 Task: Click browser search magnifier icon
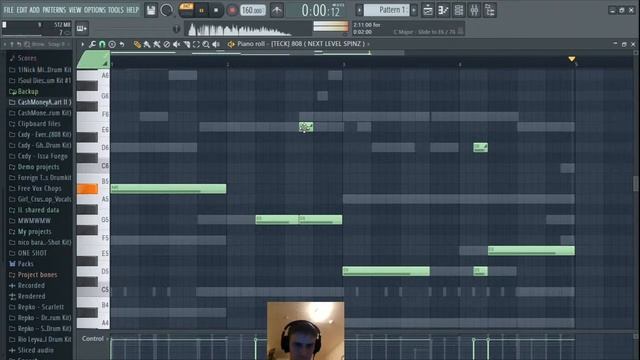[27, 44]
